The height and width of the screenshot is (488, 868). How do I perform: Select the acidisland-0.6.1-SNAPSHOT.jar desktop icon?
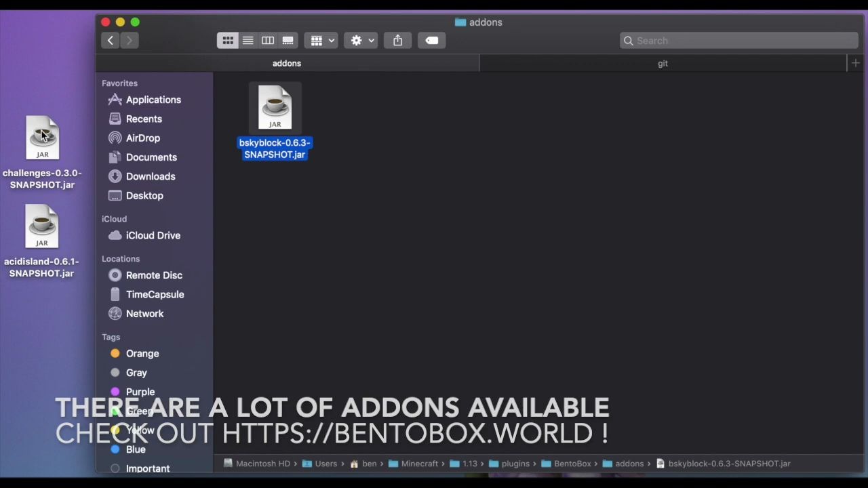click(42, 226)
